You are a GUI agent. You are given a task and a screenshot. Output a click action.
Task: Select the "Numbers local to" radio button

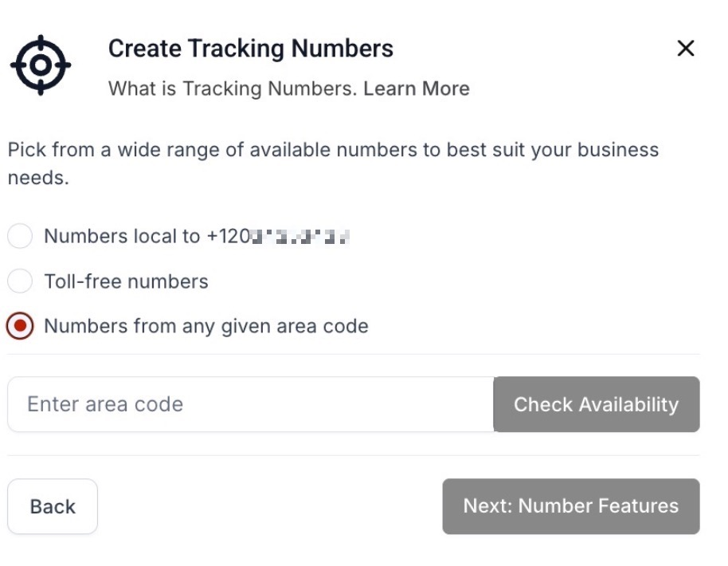[x=20, y=236]
